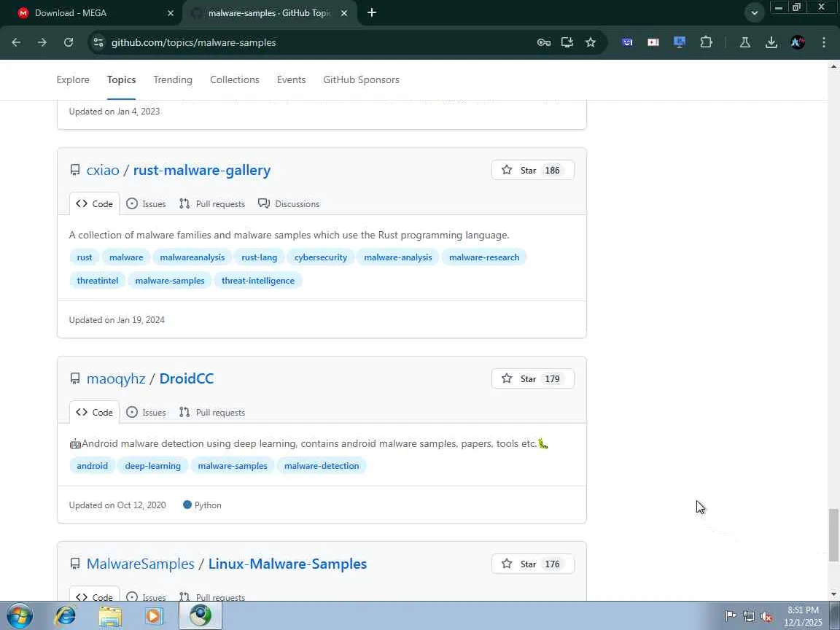Select the rust-lang topic tag
The image size is (840, 630).
click(260, 257)
